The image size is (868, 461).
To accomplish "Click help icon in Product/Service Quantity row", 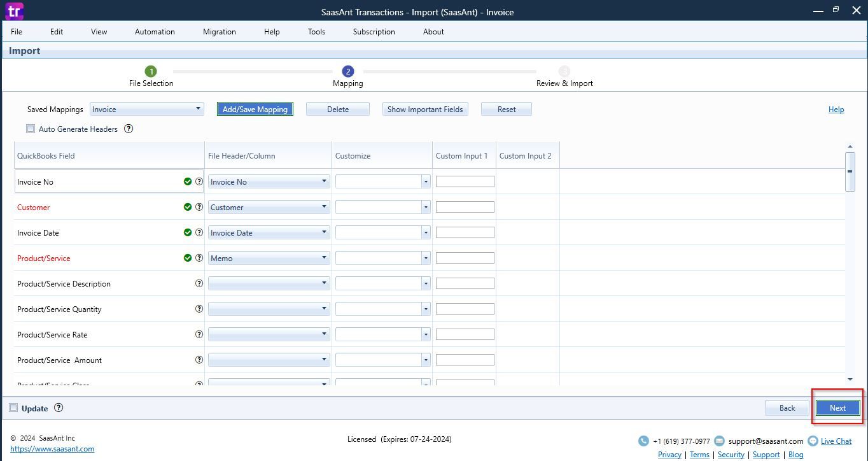I will coord(199,309).
